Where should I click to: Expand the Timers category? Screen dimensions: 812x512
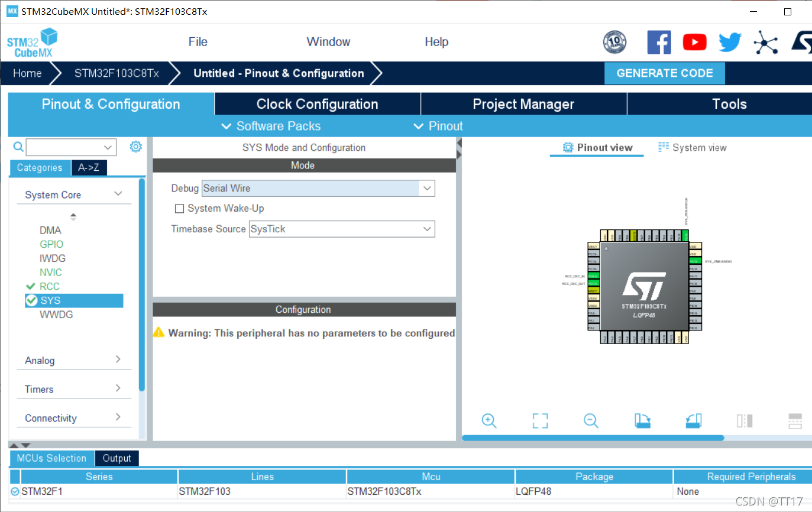(x=118, y=388)
